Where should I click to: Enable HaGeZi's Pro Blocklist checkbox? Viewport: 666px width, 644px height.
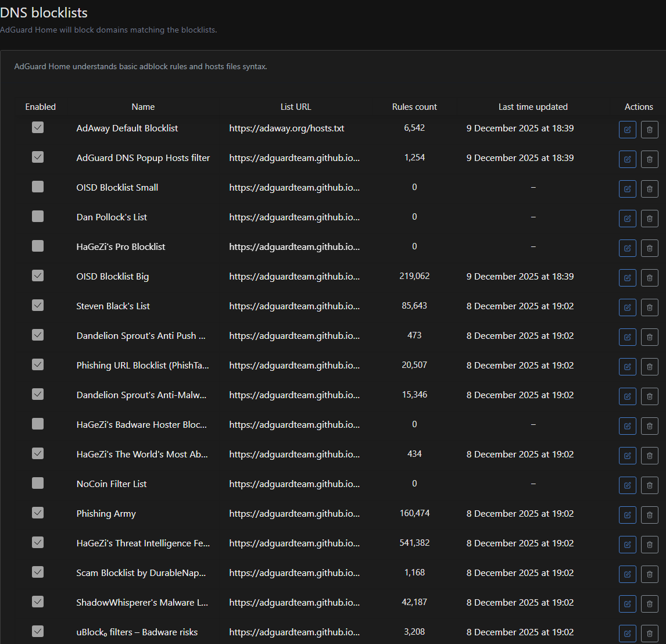point(38,246)
